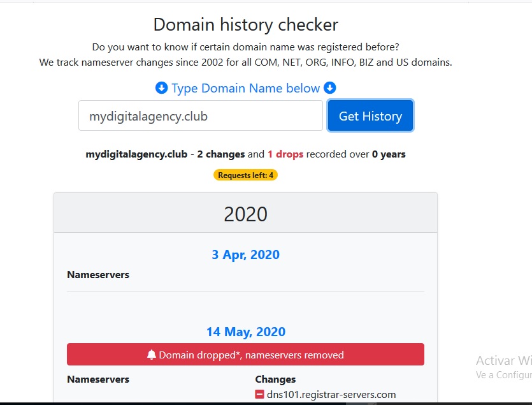Click the red Domain dropped nameservers removed banner

(x=246, y=355)
